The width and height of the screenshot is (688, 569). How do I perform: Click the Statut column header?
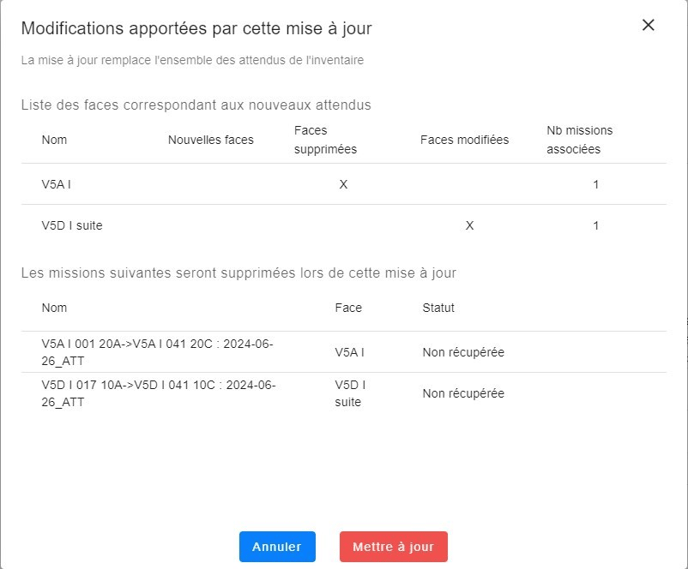pyautogui.click(x=438, y=308)
